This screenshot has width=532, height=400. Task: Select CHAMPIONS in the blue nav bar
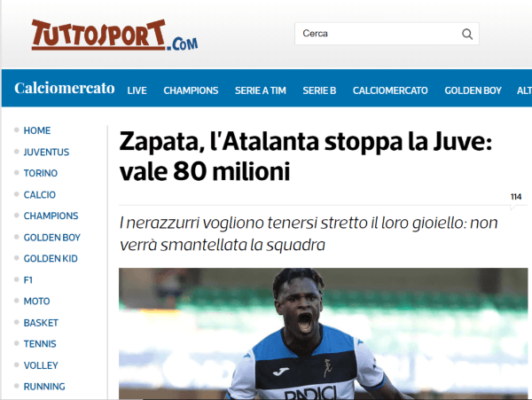click(191, 90)
